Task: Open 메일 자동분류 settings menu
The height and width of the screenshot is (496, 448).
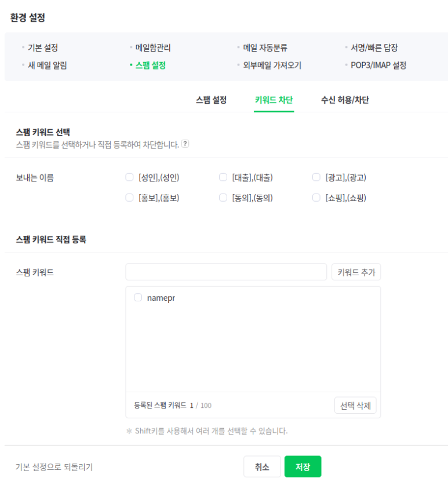Action: pyautogui.click(x=265, y=48)
